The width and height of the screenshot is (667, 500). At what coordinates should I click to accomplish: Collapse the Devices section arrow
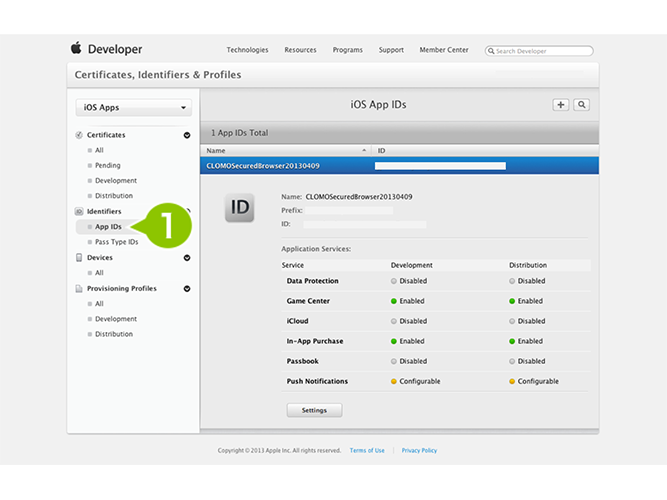tap(187, 258)
